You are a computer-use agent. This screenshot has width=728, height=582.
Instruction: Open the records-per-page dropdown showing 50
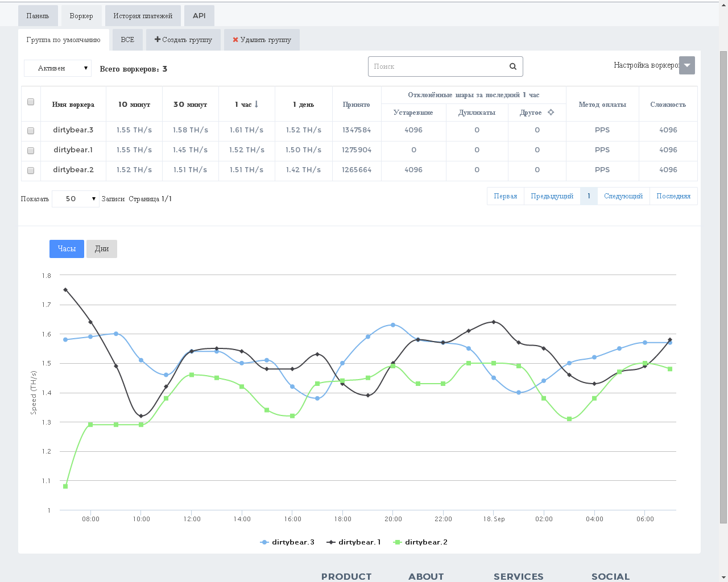pyautogui.click(x=76, y=199)
